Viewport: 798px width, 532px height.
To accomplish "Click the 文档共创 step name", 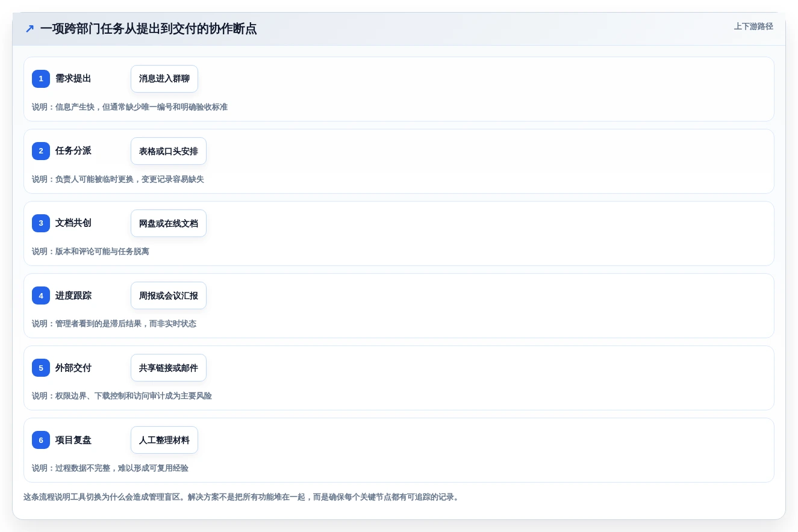I will click(73, 223).
